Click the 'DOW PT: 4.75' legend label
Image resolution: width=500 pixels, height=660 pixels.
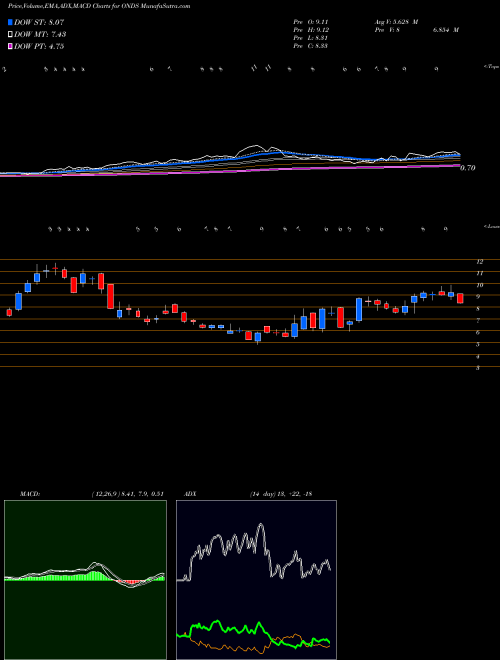[39, 47]
